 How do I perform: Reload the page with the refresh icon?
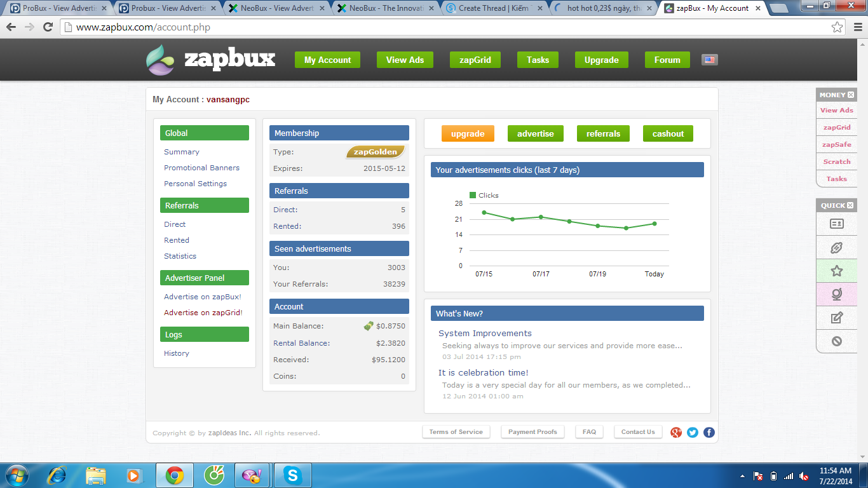tap(48, 27)
